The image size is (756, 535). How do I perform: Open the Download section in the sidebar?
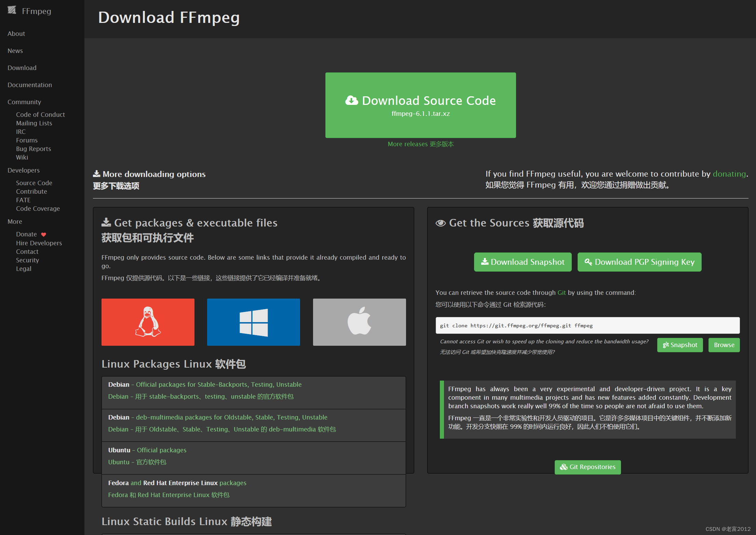tap(22, 68)
